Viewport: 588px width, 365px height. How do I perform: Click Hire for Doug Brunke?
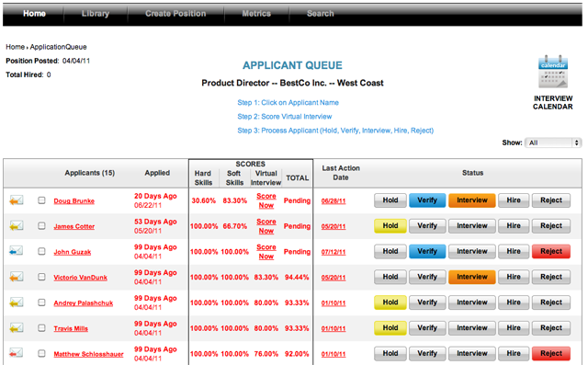(x=514, y=200)
